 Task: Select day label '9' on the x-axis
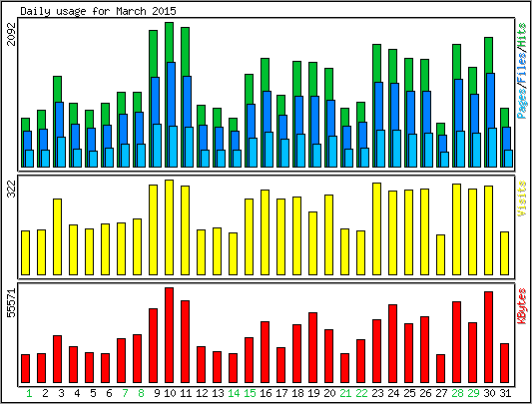[157, 393]
